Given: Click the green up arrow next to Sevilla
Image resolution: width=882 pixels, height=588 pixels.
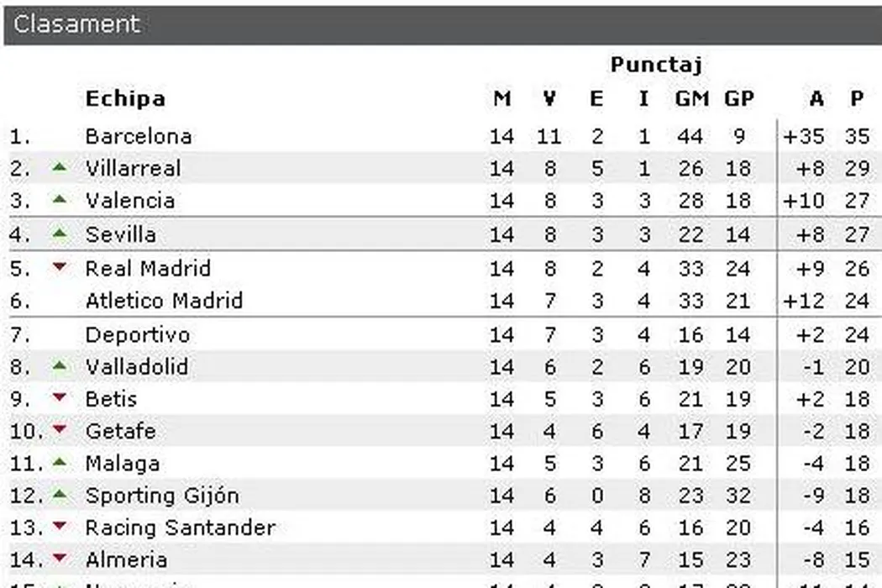Looking at the screenshot, I should [x=59, y=234].
